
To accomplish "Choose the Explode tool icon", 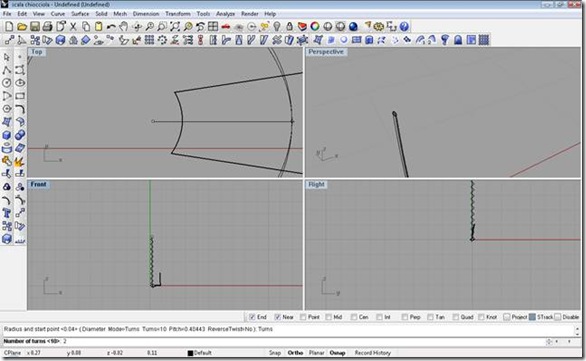I will tap(19, 161).
